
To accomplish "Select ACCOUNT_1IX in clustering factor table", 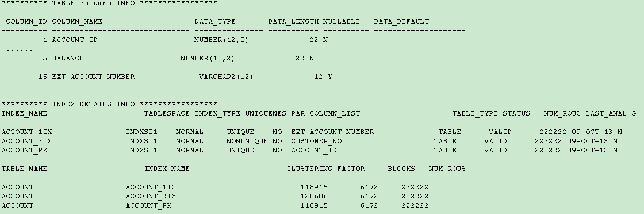I will [x=151, y=187].
